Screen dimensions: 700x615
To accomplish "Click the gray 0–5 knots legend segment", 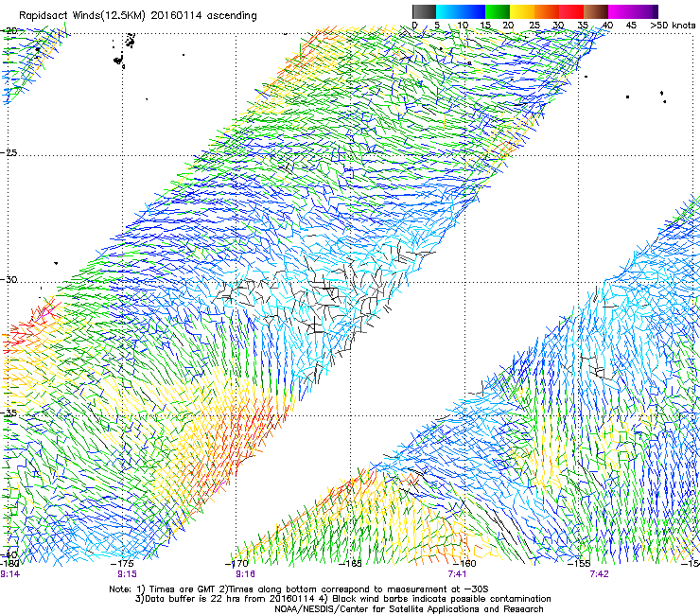I will pyautogui.click(x=424, y=11).
